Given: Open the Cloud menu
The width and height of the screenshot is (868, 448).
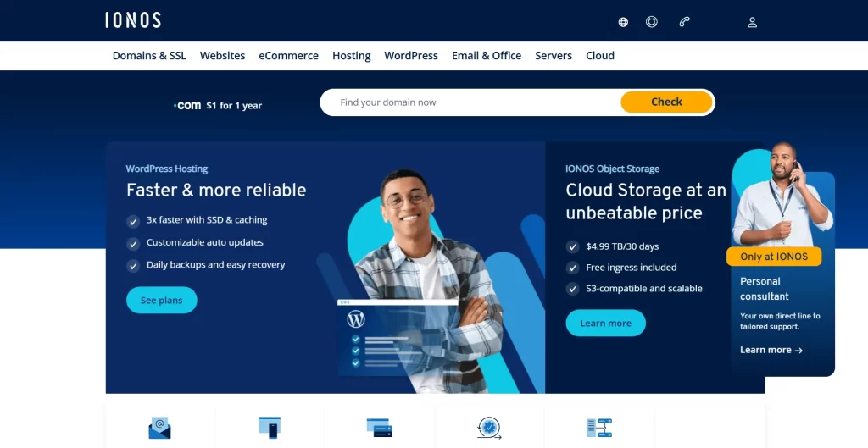Looking at the screenshot, I should [600, 55].
